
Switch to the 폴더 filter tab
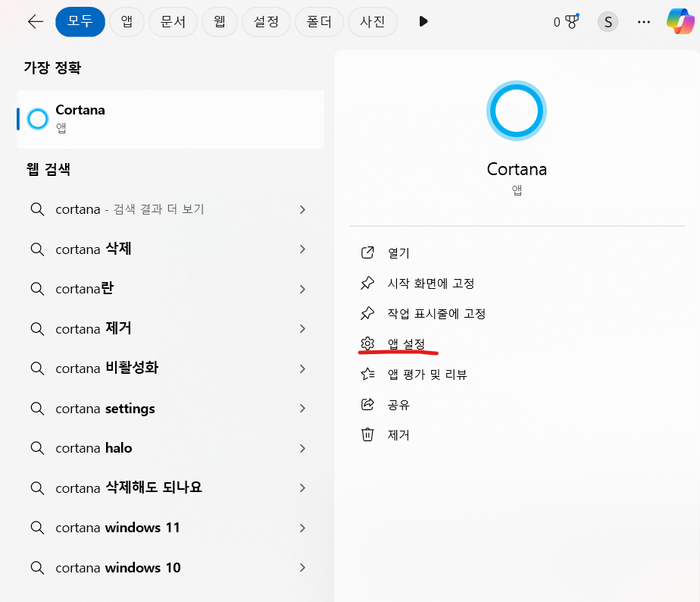319,21
